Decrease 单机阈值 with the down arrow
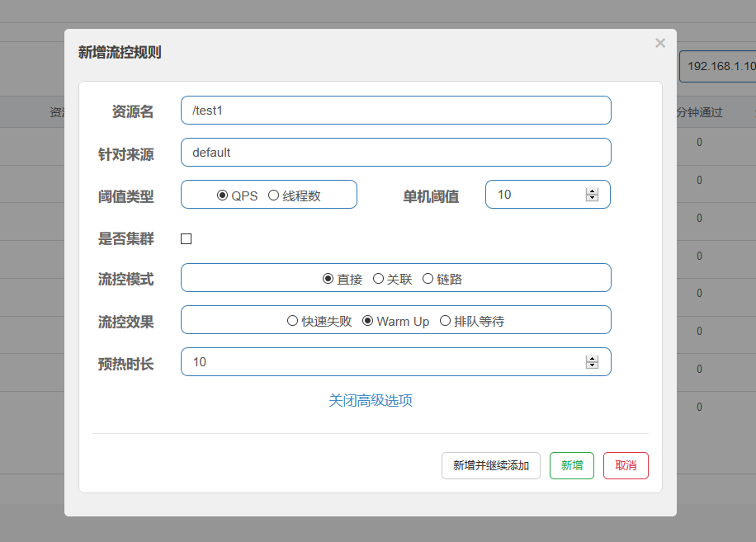This screenshot has width=756, height=542. point(592,198)
